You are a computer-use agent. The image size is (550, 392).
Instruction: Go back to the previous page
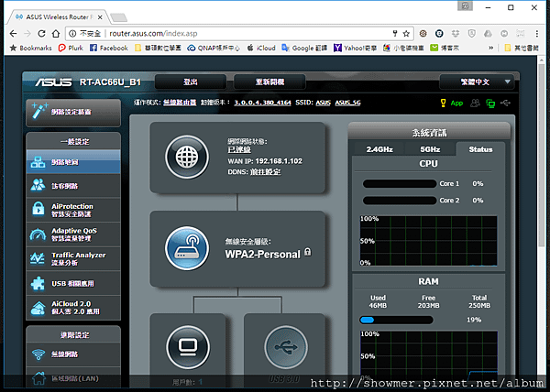tap(13, 34)
